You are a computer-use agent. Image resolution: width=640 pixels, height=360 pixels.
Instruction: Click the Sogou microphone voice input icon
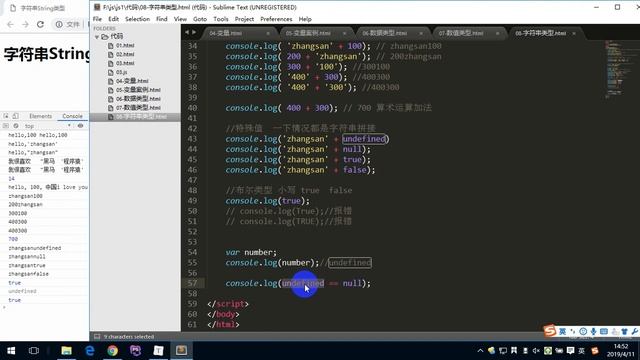coord(593,331)
